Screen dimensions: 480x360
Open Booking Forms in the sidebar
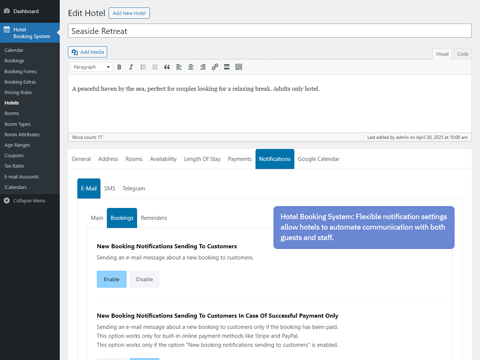tap(21, 71)
